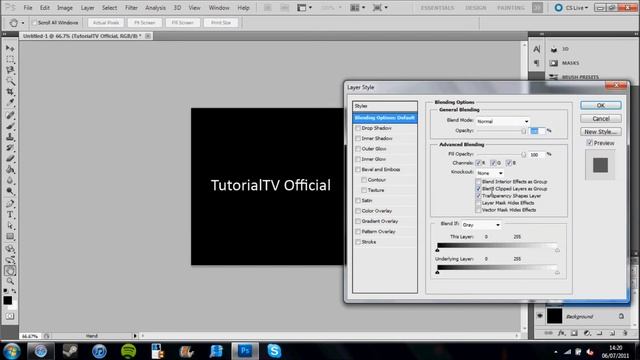Viewport: 640px width, 360px height.
Task: Select the Eraser tool
Action: tap(10, 159)
